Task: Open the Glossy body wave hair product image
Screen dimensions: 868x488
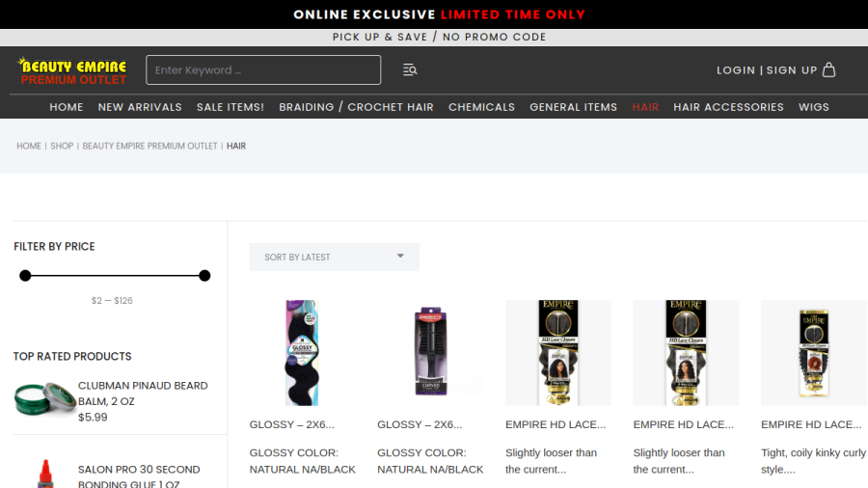Action: (302, 353)
